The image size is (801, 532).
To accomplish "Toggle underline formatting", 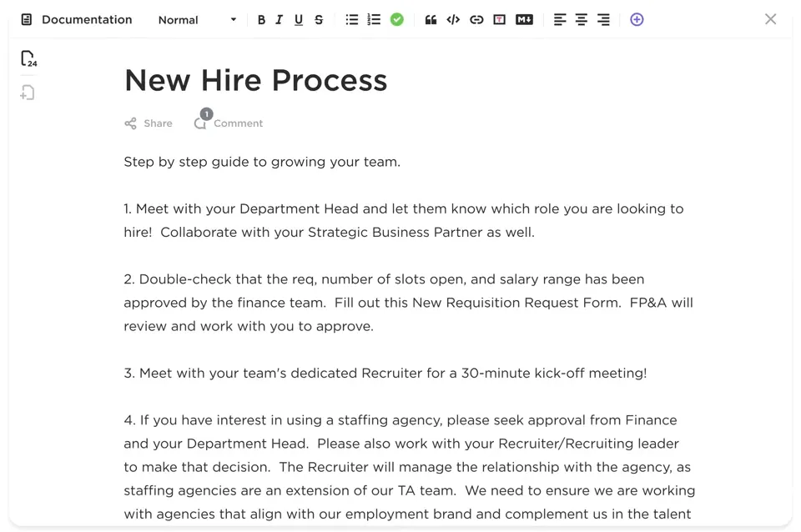I will coord(299,20).
